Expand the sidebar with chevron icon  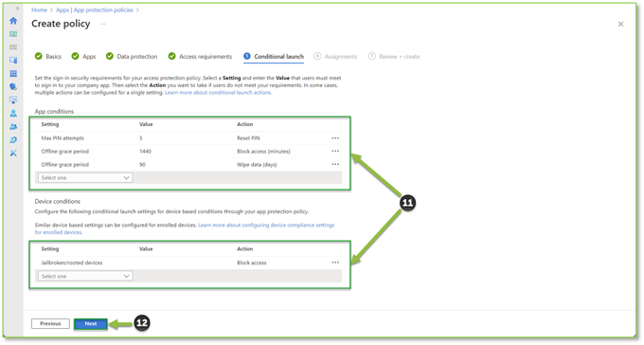click(x=17, y=9)
